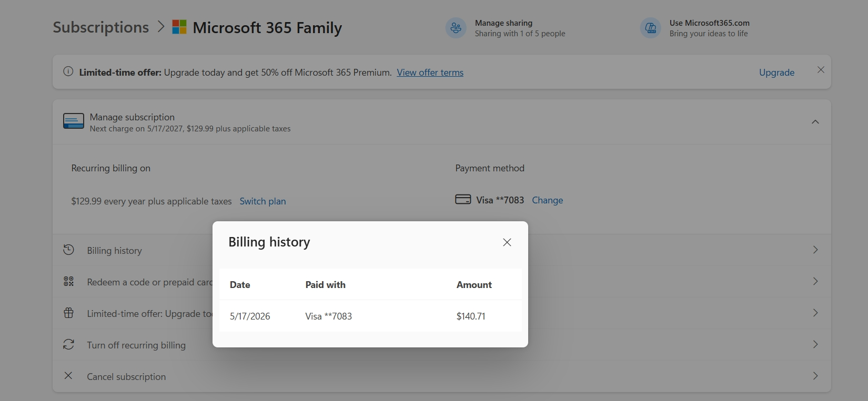Expand the Redeem a code row chevron
The width and height of the screenshot is (868, 401).
click(x=815, y=281)
